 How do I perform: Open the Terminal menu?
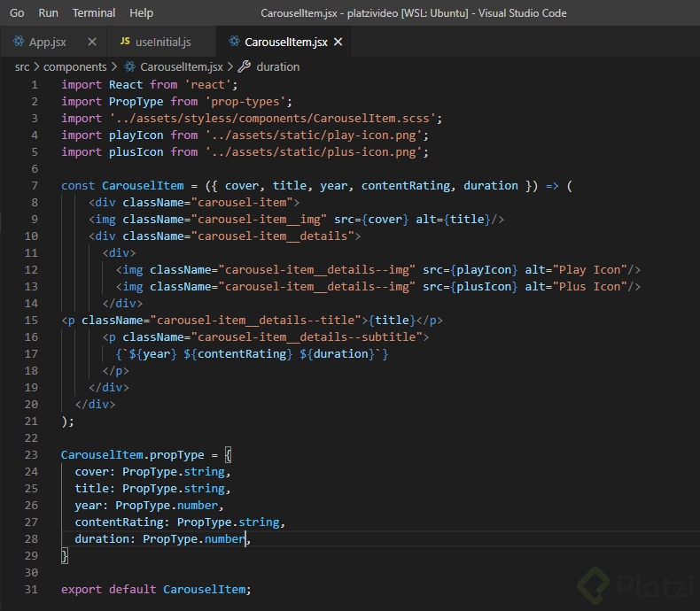coord(94,13)
